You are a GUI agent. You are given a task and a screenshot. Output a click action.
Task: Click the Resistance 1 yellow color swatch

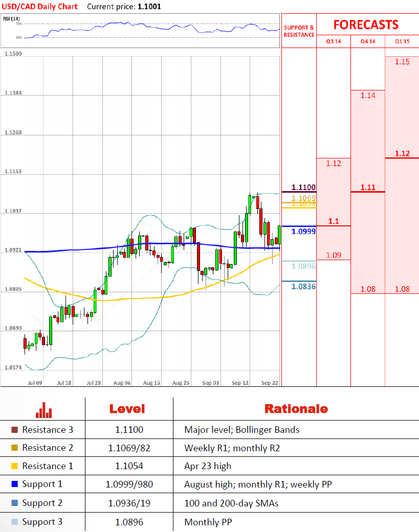pyautogui.click(x=15, y=466)
